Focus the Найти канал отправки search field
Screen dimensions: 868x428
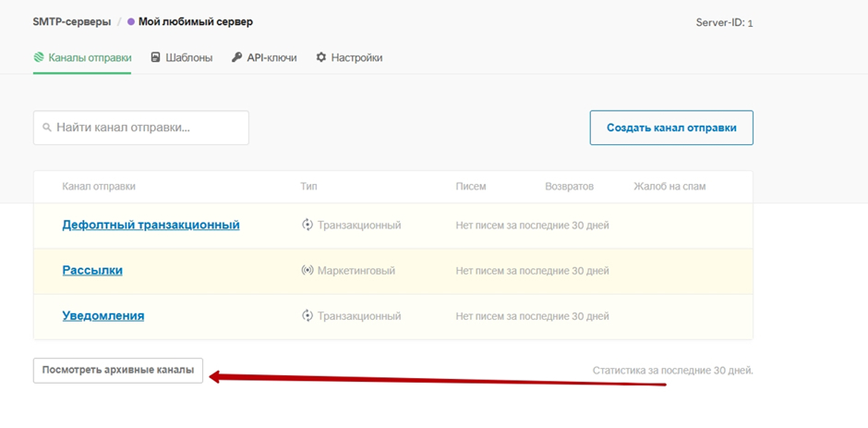[x=148, y=128]
